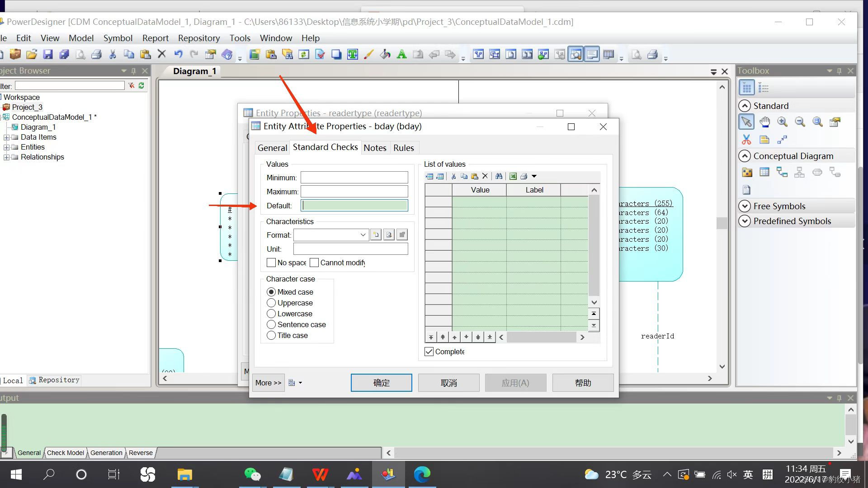Select the Inheritance tool in Conceptual Diagram

coord(800,172)
